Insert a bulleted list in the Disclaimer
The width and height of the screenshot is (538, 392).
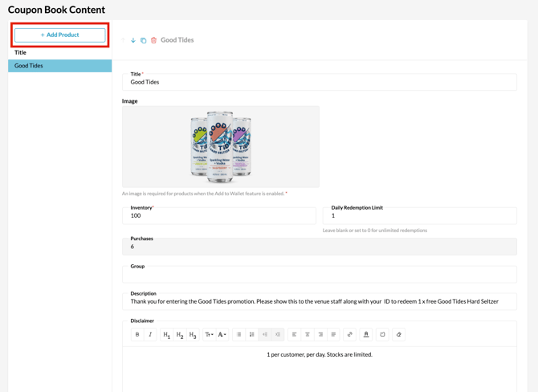coord(238,334)
